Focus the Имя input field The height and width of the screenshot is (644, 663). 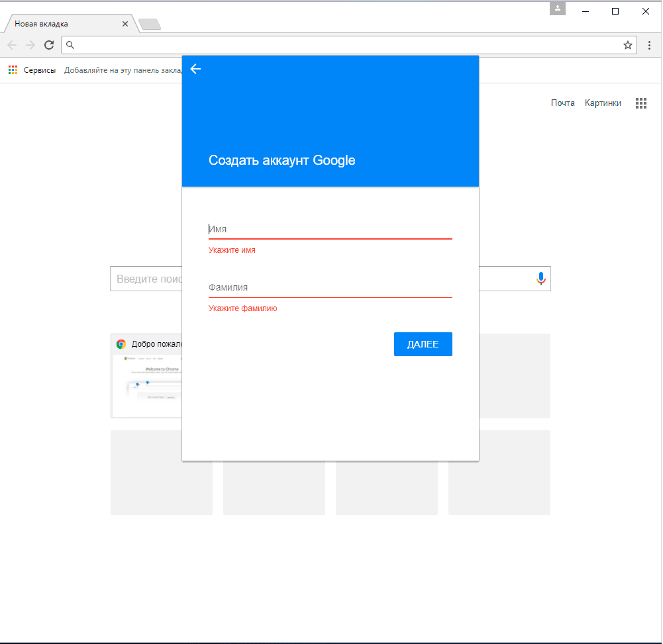click(x=330, y=229)
